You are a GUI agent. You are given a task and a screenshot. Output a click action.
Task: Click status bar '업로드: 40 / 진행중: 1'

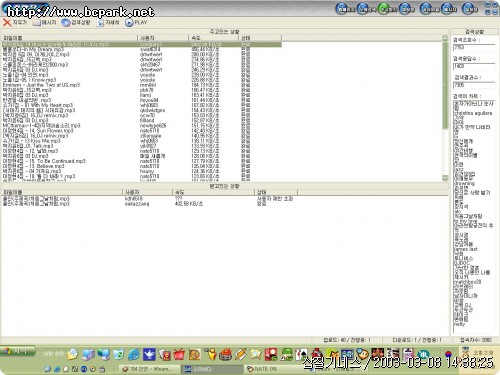[347, 340]
